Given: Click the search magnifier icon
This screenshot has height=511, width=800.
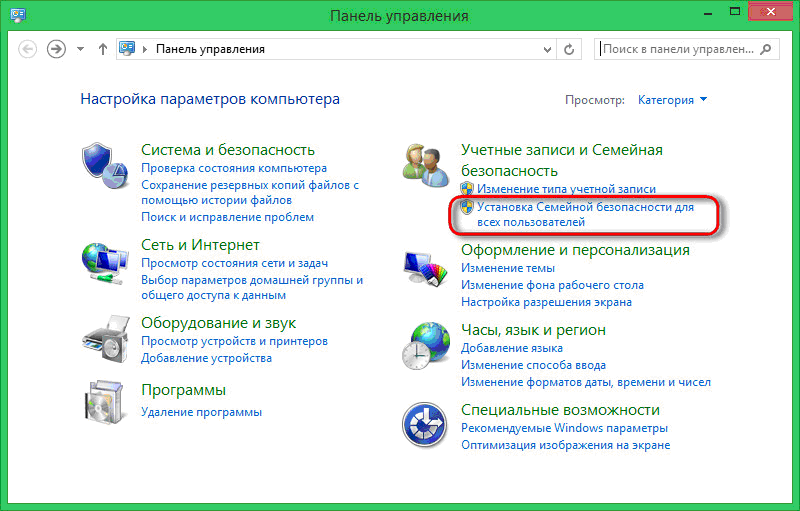Looking at the screenshot, I should tap(766, 49).
